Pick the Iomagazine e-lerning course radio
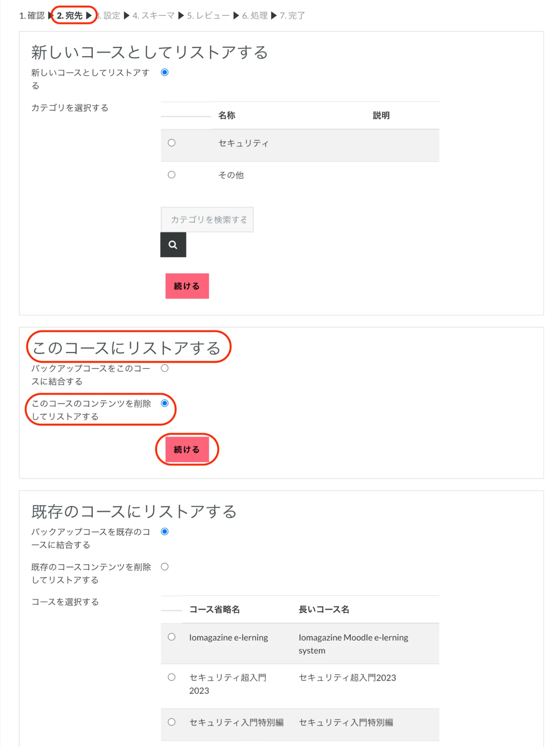Viewport: 560px width, 747px height. point(172,637)
